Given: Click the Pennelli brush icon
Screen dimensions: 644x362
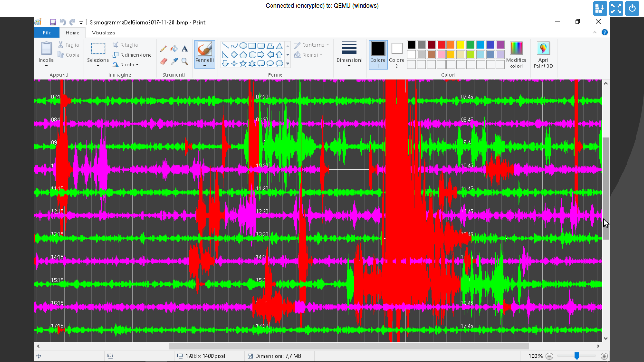Looking at the screenshot, I should point(205,49).
